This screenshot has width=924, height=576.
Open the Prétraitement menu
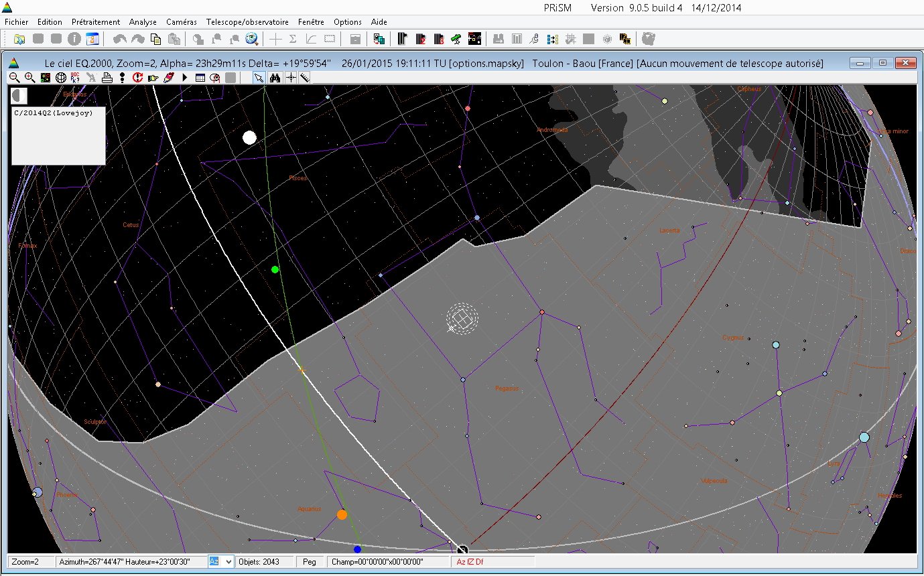tap(96, 22)
